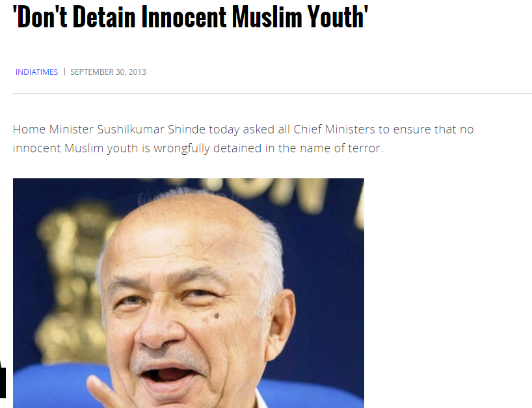The width and height of the screenshot is (532, 408).
Task: Click the word Muslim in the headline
Action: (267, 17)
